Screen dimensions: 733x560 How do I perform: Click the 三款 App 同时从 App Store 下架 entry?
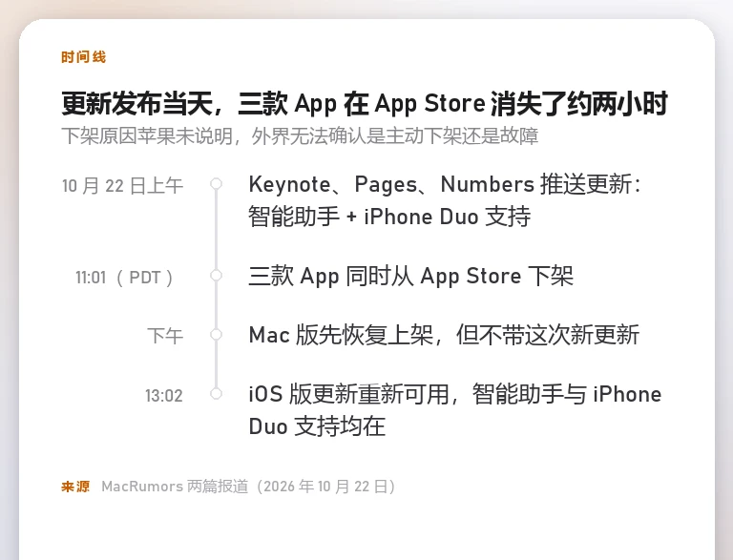pyautogui.click(x=411, y=276)
